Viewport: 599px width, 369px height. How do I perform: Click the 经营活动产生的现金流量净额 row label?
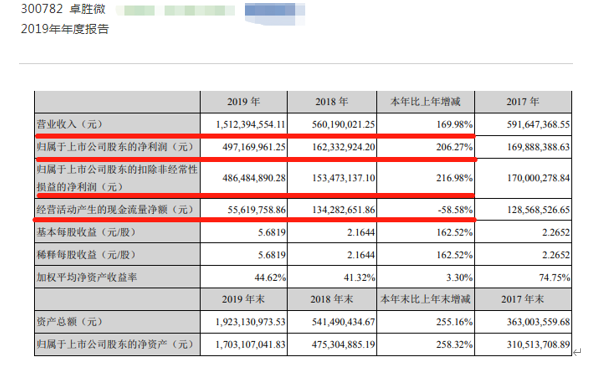pyautogui.click(x=115, y=209)
